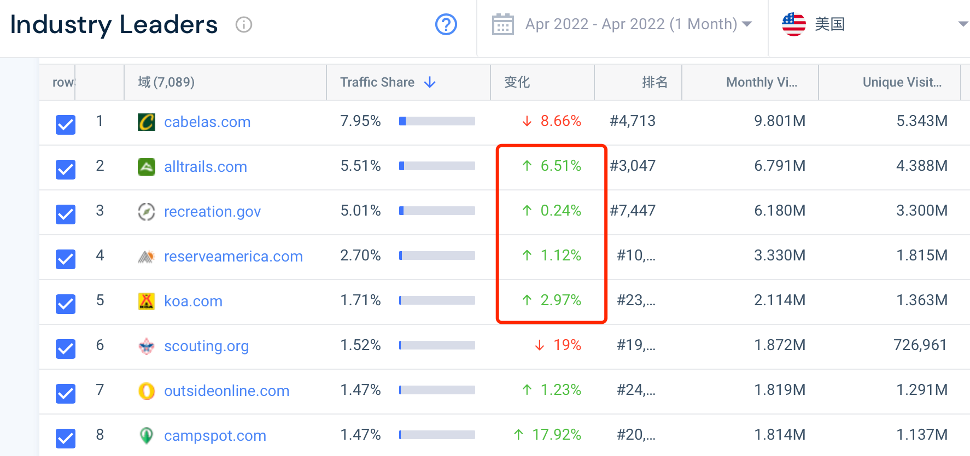970x456 pixels.
Task: Click the info icon beside Industry Leaders
Action: click(244, 25)
